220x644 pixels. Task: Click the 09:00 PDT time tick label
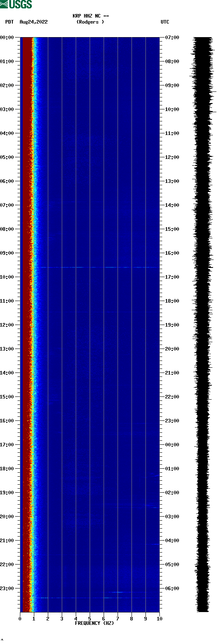[x=7, y=253]
